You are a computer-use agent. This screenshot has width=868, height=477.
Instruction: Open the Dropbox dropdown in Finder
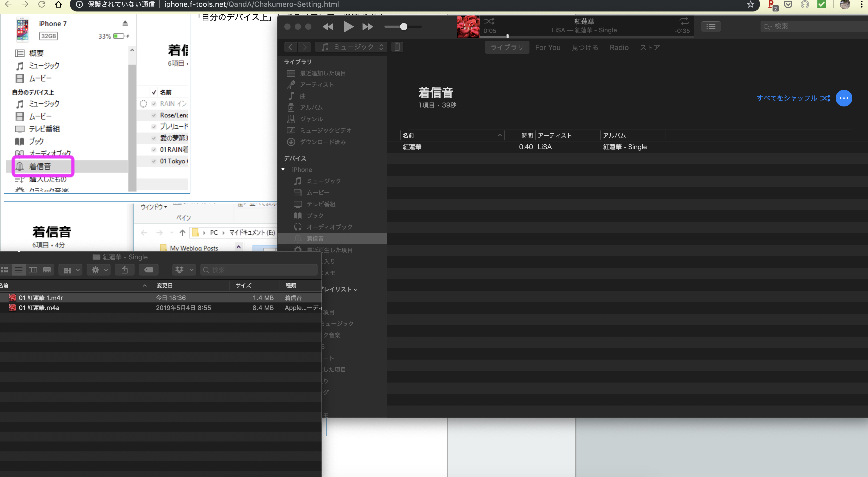184,270
